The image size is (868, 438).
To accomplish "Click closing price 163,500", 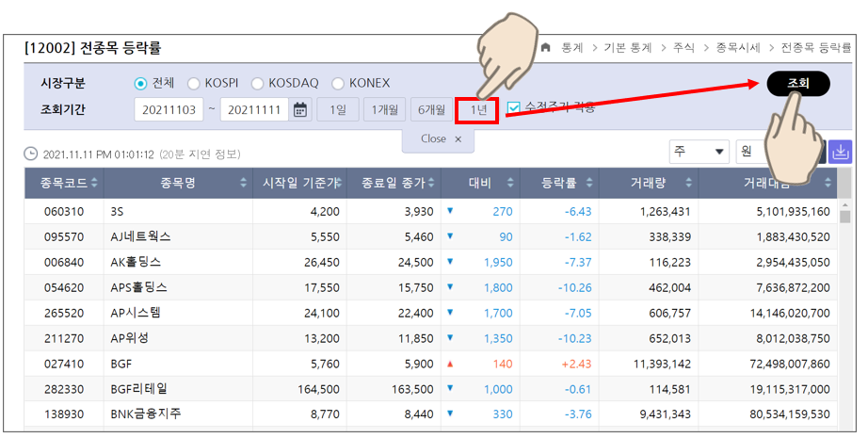I will [412, 389].
